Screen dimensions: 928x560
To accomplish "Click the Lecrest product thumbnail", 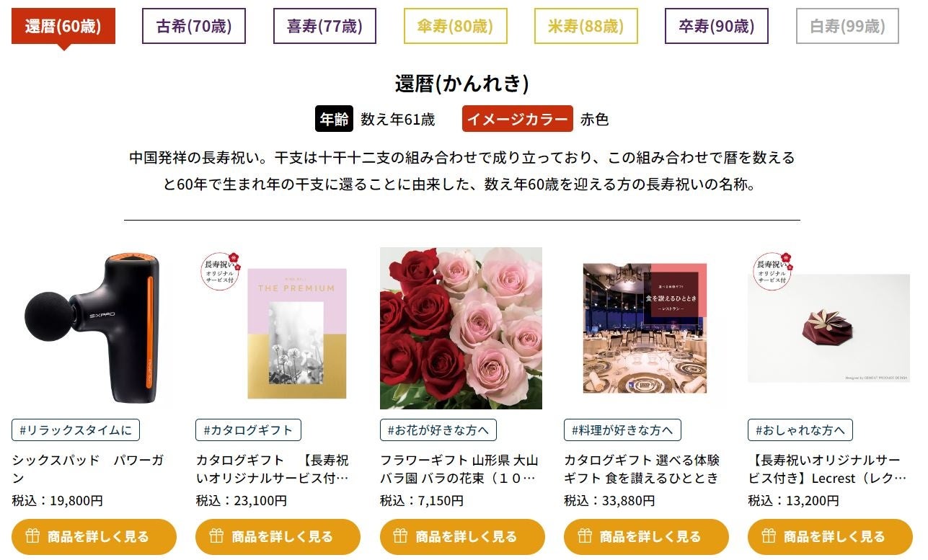I will click(x=829, y=329).
